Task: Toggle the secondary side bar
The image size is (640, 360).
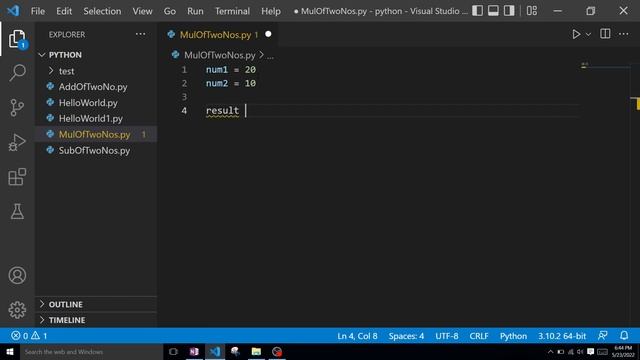Action: point(509,11)
